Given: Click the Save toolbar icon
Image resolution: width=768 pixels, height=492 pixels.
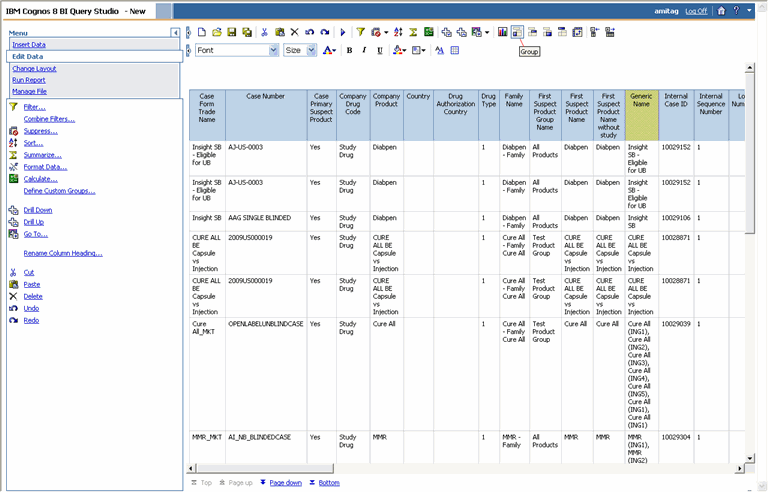Looking at the screenshot, I should click(x=231, y=32).
